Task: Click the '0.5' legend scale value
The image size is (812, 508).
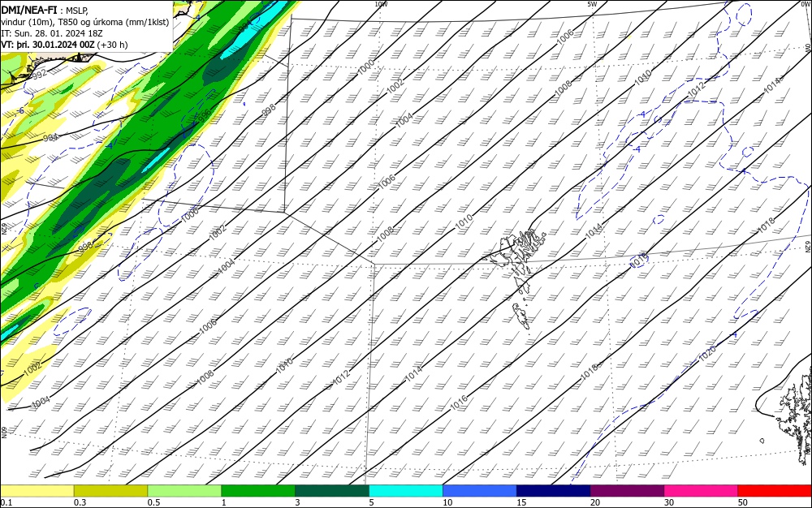Action: tap(153, 502)
